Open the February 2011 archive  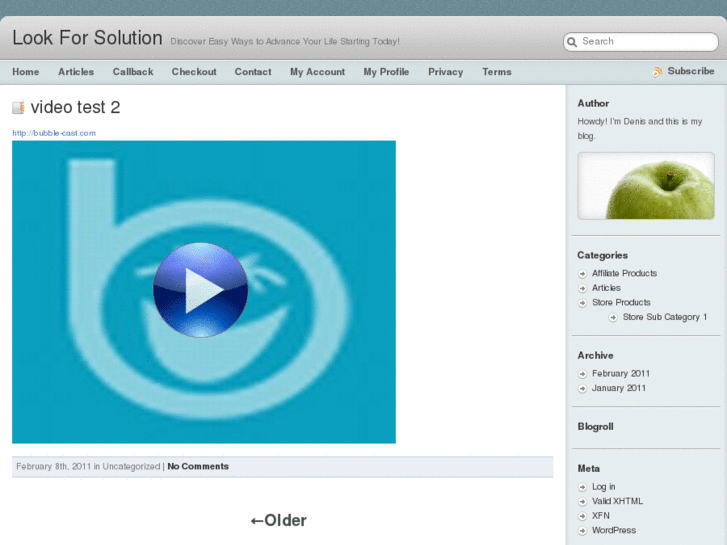[621, 374]
